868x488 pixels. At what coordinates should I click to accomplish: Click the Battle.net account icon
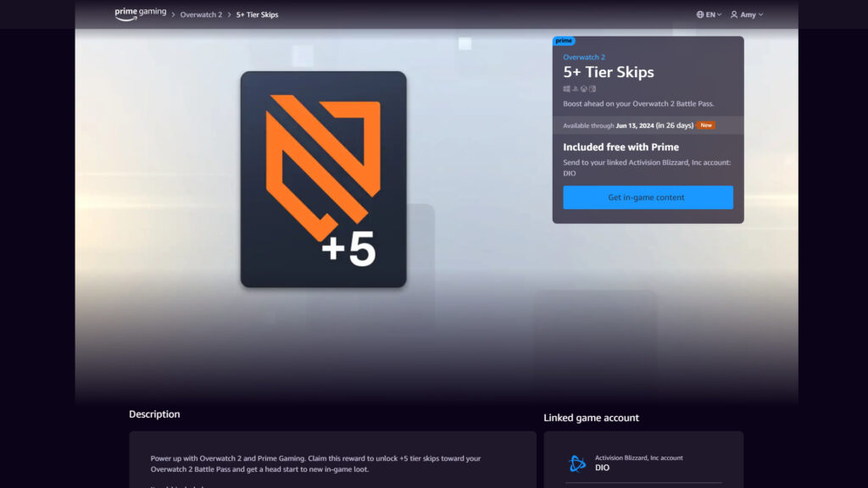577,463
